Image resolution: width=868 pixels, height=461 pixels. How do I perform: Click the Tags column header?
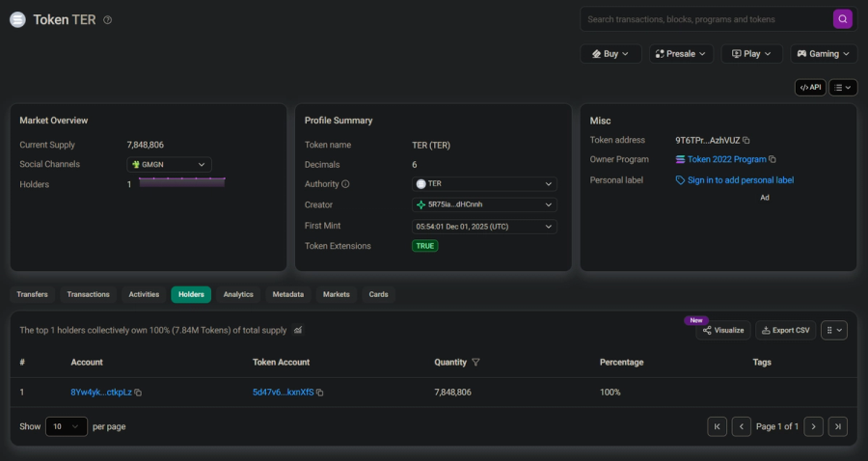click(x=762, y=363)
